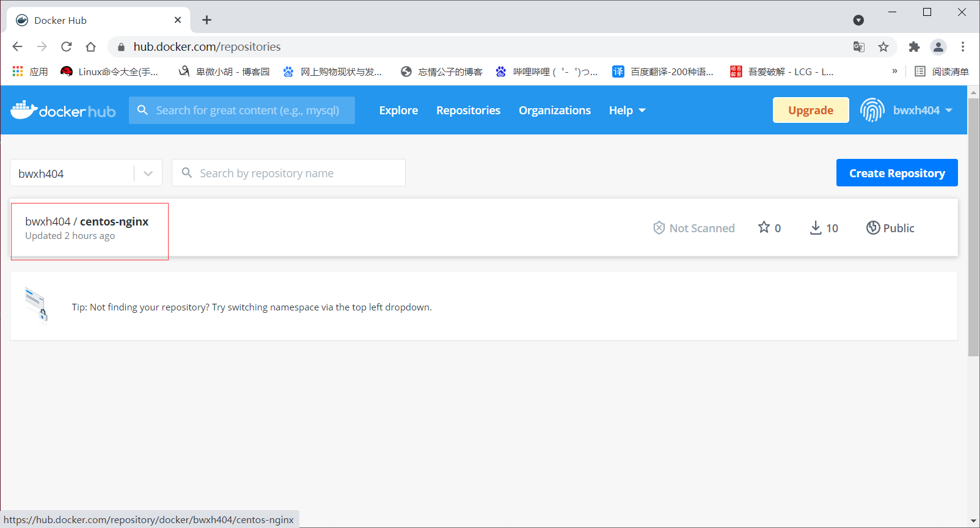Click the page vertical scrollbar thumb
Screen dimensions: 980x528
click(973, 227)
